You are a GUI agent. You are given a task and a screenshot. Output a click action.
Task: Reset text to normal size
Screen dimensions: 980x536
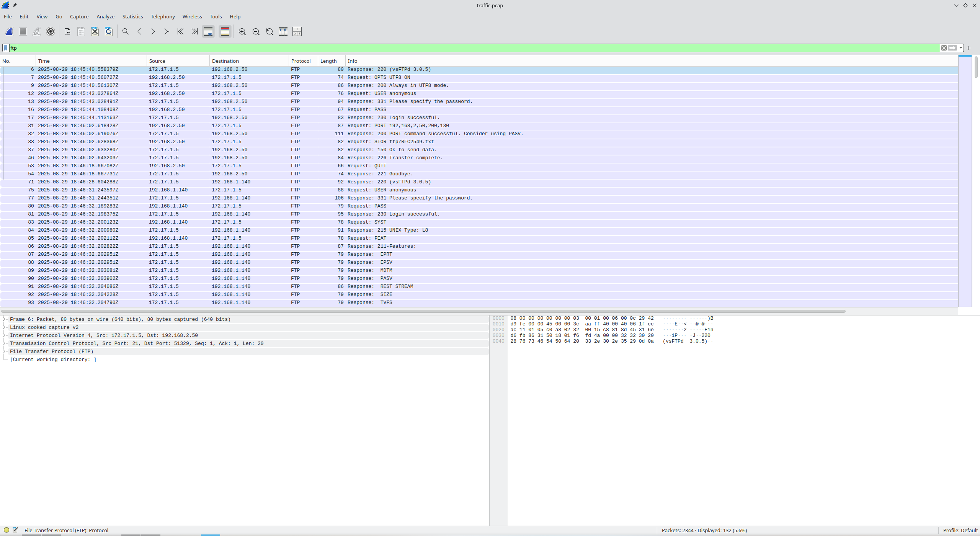[x=270, y=32]
